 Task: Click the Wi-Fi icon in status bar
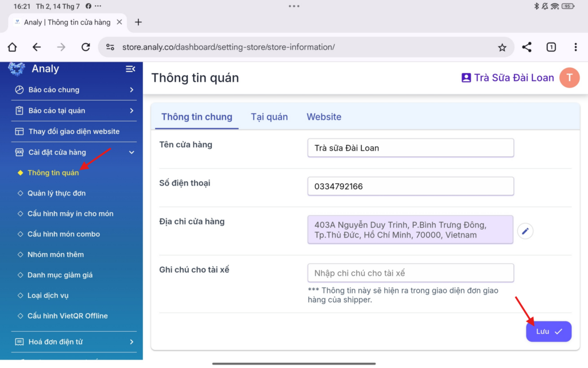555,6
